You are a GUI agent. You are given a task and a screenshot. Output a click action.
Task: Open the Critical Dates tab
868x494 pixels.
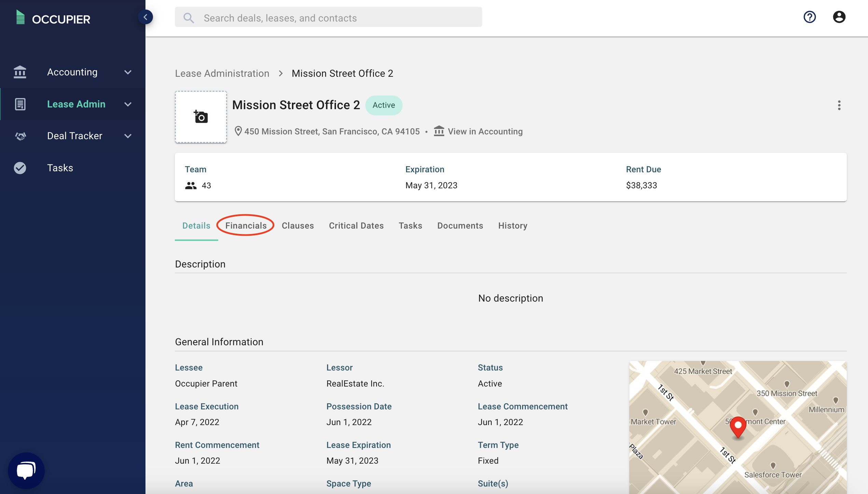(x=356, y=226)
